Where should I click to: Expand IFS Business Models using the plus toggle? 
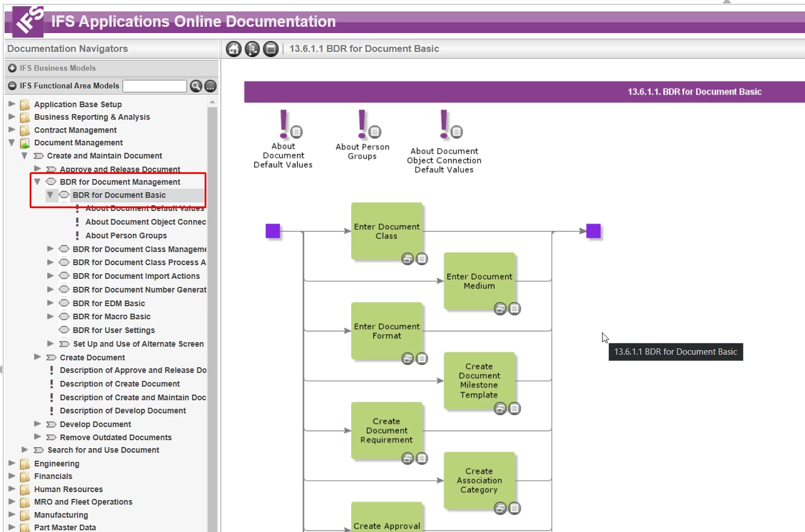click(12, 68)
